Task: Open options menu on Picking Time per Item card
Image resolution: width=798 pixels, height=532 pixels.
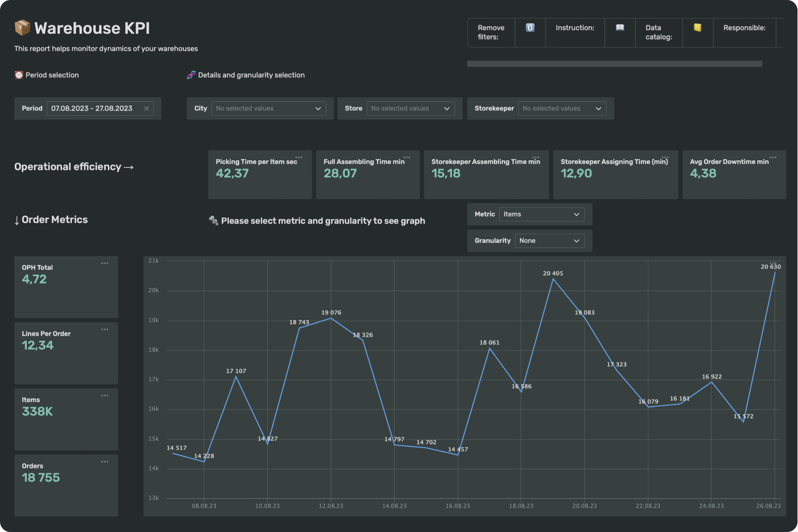Action: click(x=299, y=157)
